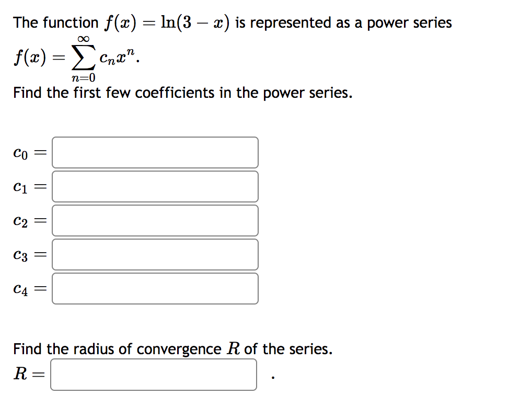Screen dimensions: 532x406
Task: Select the c1 answer box
Action: (x=155, y=186)
